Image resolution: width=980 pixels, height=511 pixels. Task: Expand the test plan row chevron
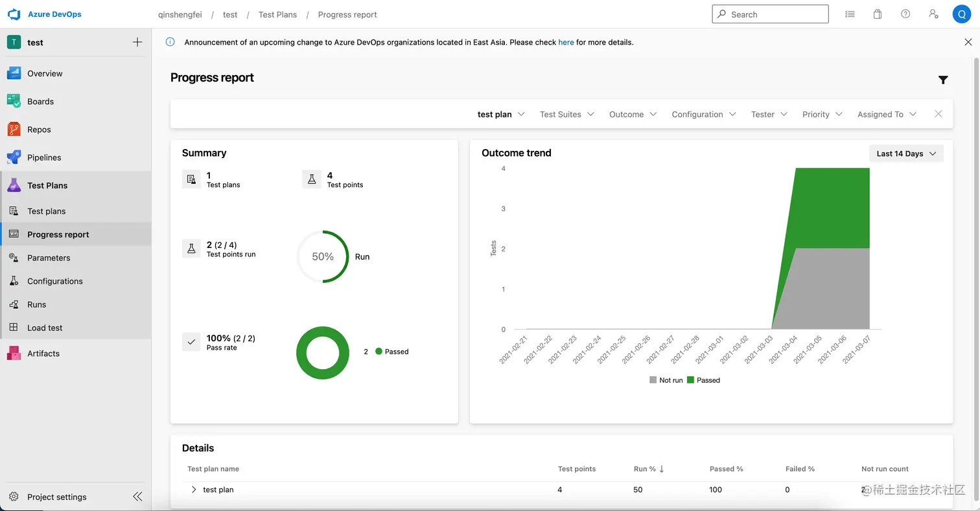click(193, 490)
